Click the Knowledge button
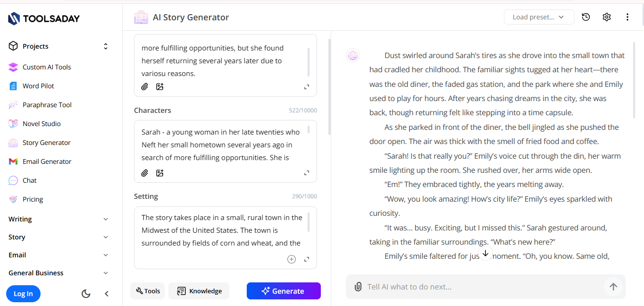The image size is (644, 306). (x=199, y=291)
